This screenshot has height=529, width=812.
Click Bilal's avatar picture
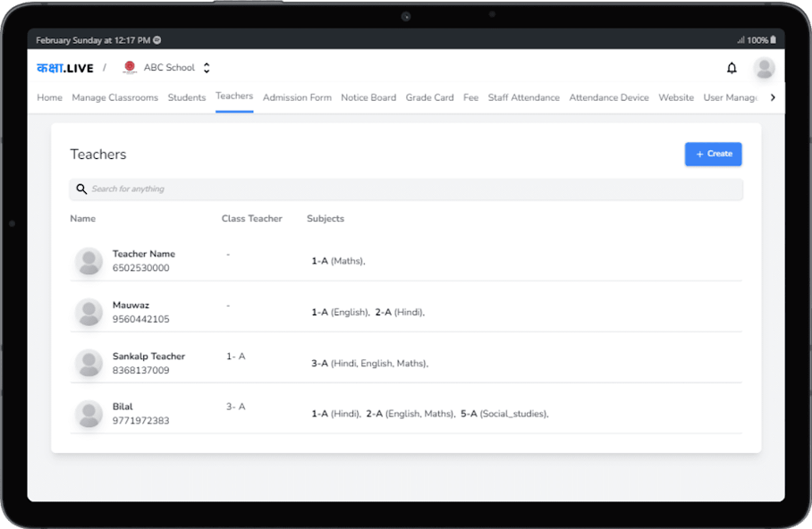[x=89, y=414]
